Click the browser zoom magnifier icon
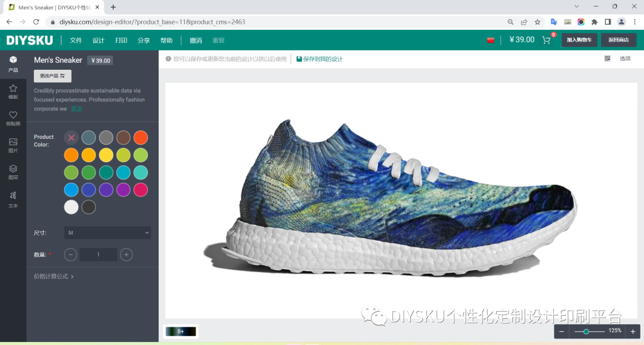The width and height of the screenshot is (644, 345). point(510,22)
